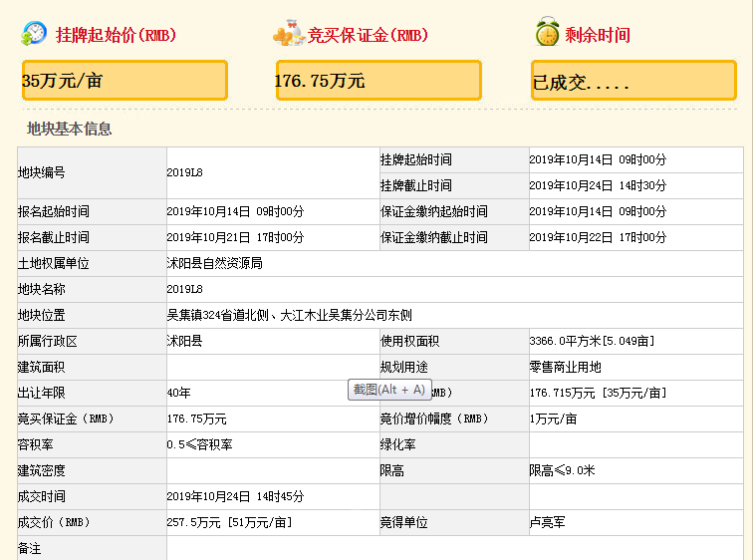The image size is (755, 560).
Task: Click the table's 竞买保证金 value 176.75万元
Action: click(x=197, y=420)
